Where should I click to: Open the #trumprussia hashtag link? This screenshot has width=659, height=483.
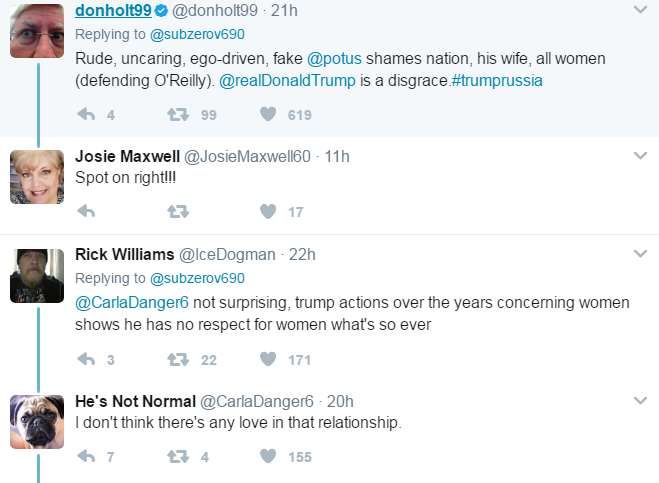[x=497, y=80]
